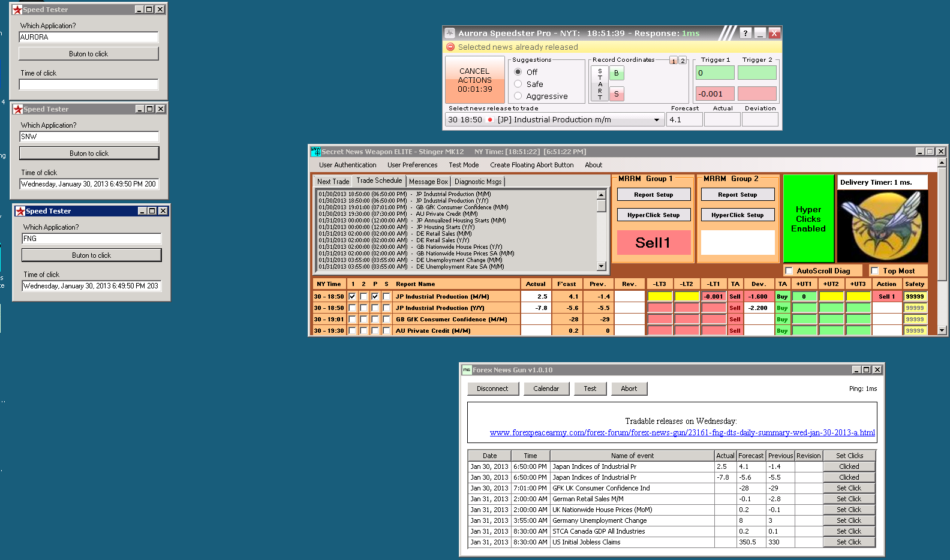This screenshot has width=950, height=560.
Task: Click the Create Floating Abort Button menu
Action: pyautogui.click(x=532, y=165)
